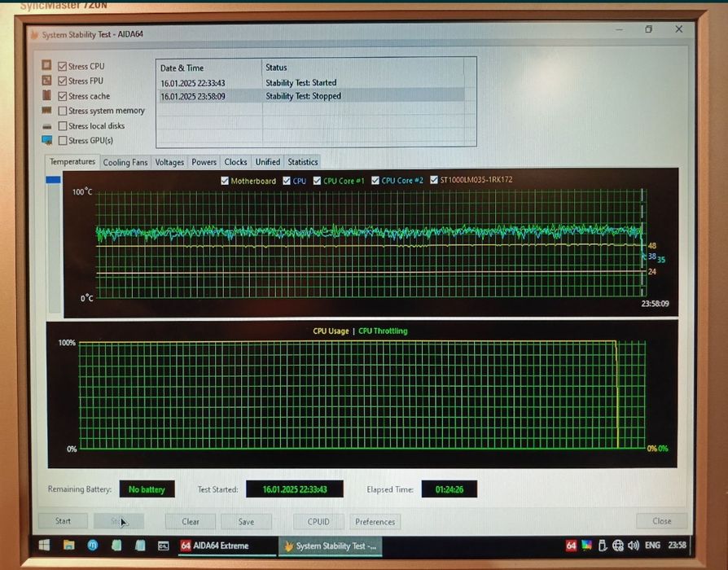Click the Test Started value 16.01.2025 22:33:43
Viewport: 728px width, 570px height.
(x=295, y=489)
